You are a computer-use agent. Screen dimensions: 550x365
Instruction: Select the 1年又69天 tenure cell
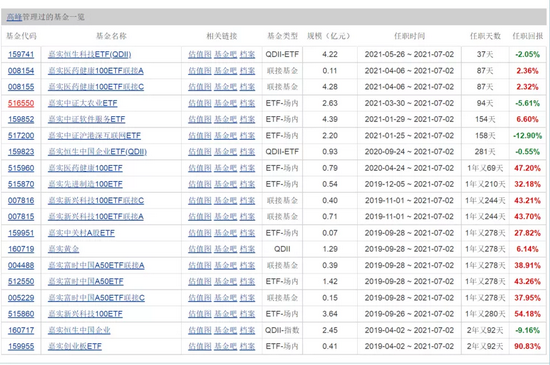pos(485,168)
